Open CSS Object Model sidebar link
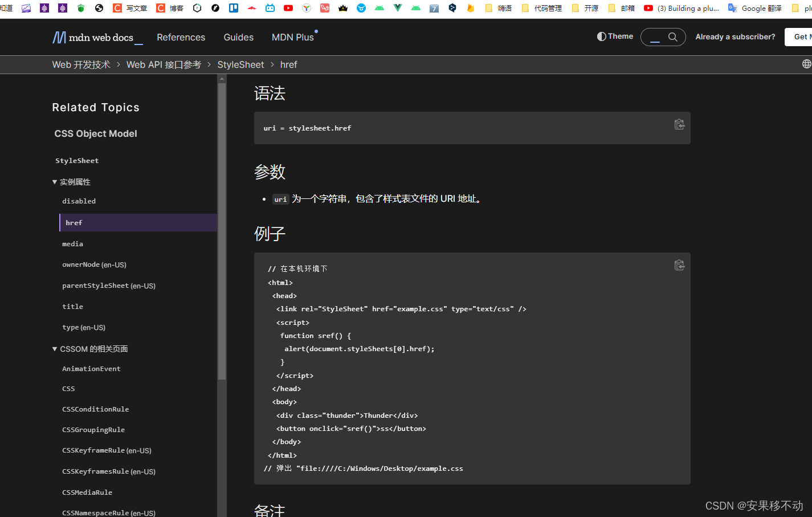 click(96, 133)
